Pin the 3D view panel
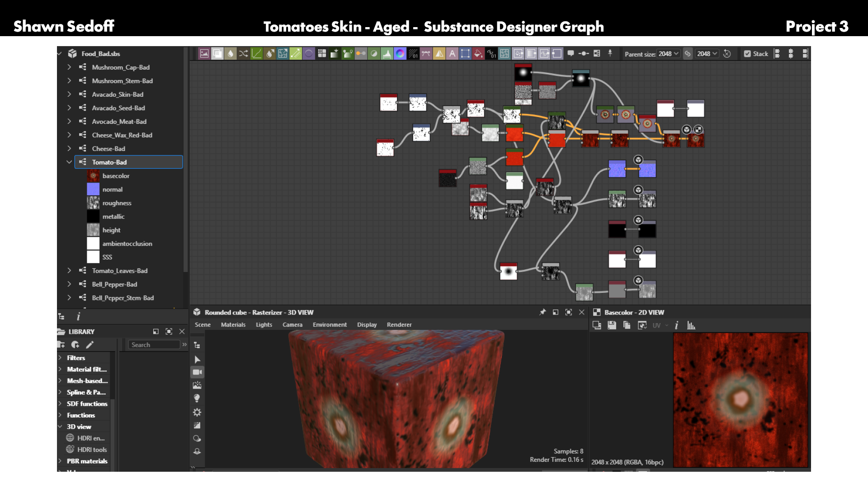The image size is (868, 488). 542,312
